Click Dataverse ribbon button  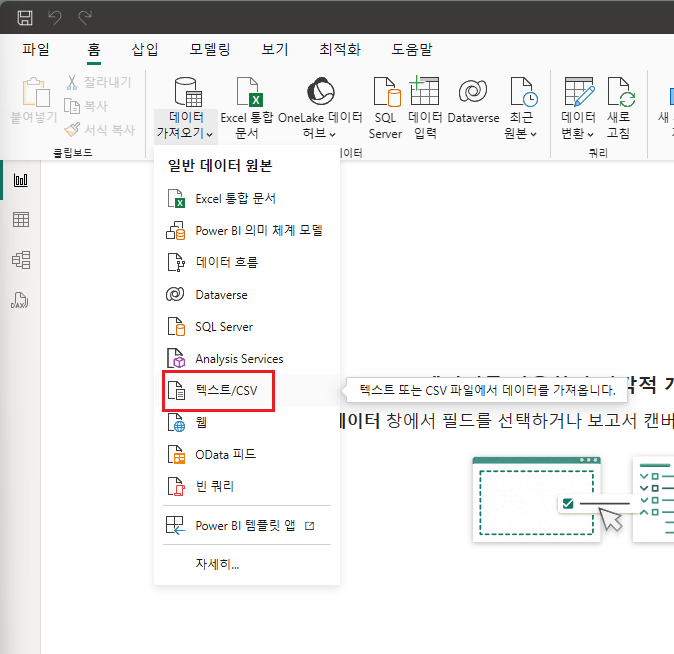point(473,101)
